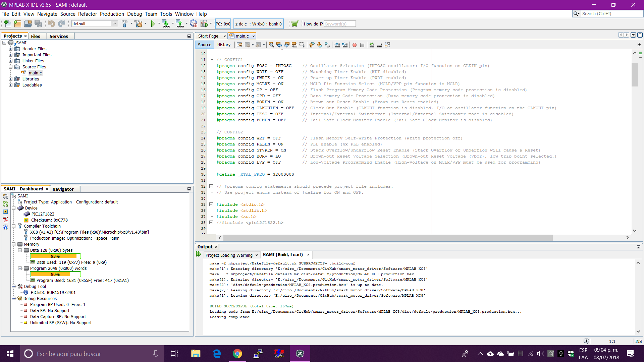The height and width of the screenshot is (362, 644).
Task: Expand the Libraries node
Action: (10, 79)
